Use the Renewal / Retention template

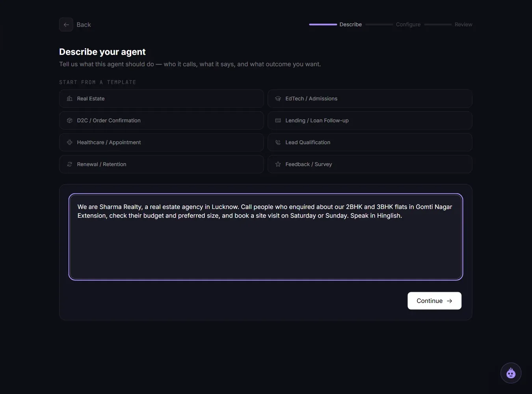[162, 164]
